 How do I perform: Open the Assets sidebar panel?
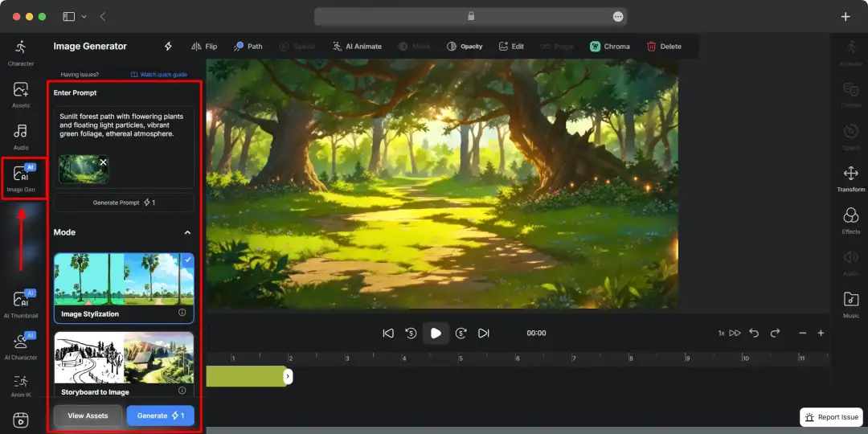tap(20, 95)
